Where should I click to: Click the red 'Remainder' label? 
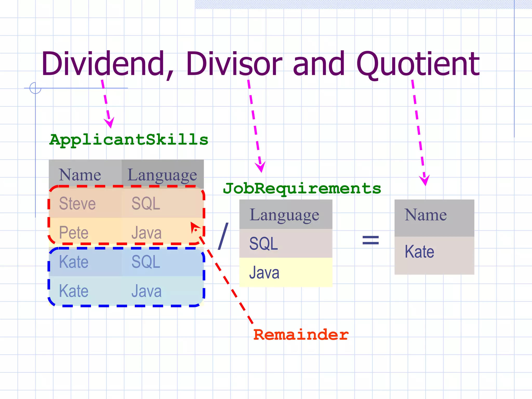click(x=301, y=335)
